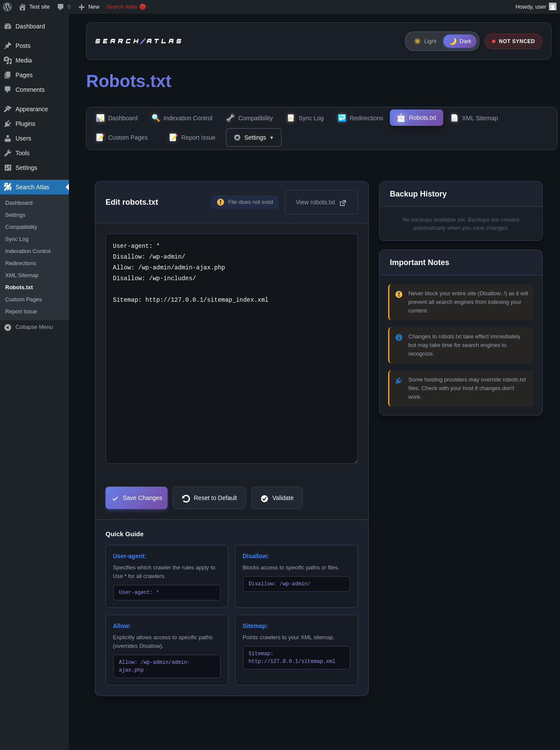This screenshot has width=560, height=750.
Task: Click the Posts pushpin icon
Action: (8, 46)
